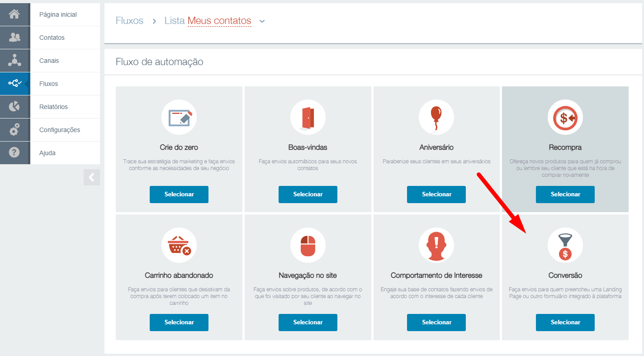Click the Carrinho abandonado basket icon
This screenshot has width=644, height=356.
pos(179,245)
